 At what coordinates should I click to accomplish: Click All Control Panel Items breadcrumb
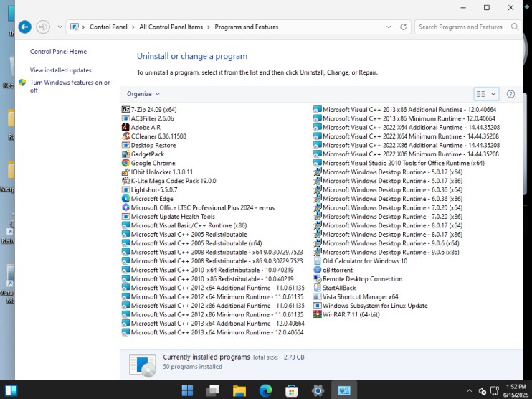[171, 27]
